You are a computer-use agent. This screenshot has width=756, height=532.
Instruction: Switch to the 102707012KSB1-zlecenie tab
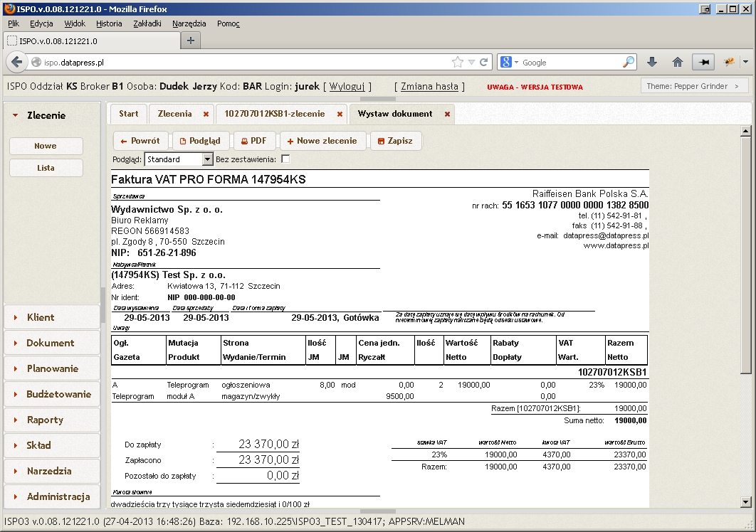tap(274, 114)
